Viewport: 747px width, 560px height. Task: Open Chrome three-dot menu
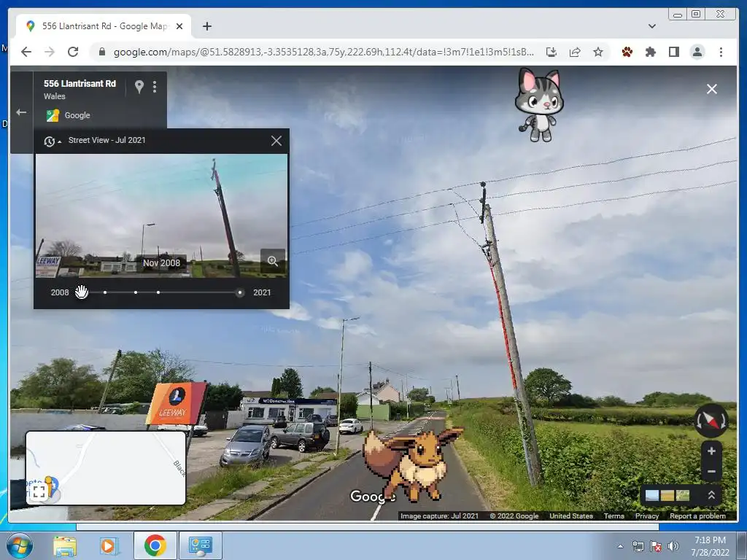pos(721,52)
